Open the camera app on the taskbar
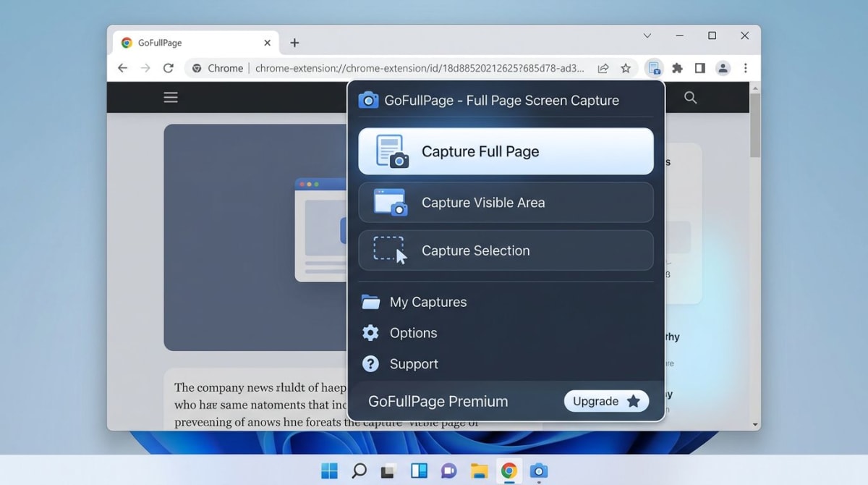 [x=538, y=471]
